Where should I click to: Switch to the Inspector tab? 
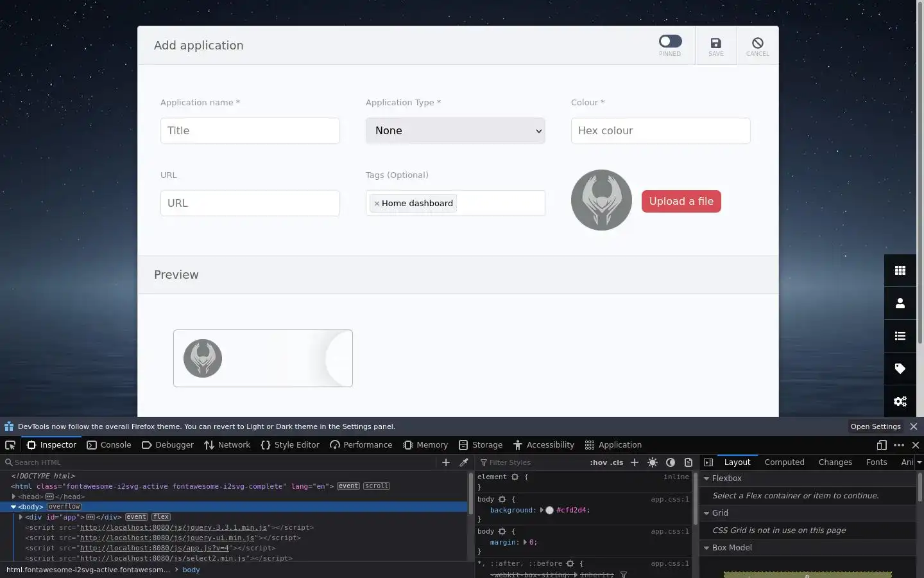[51, 445]
